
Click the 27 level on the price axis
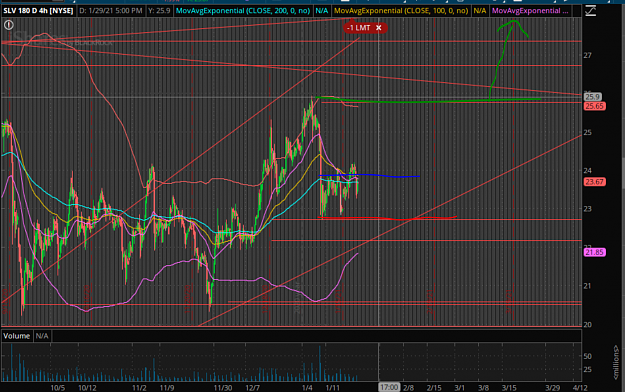588,55
